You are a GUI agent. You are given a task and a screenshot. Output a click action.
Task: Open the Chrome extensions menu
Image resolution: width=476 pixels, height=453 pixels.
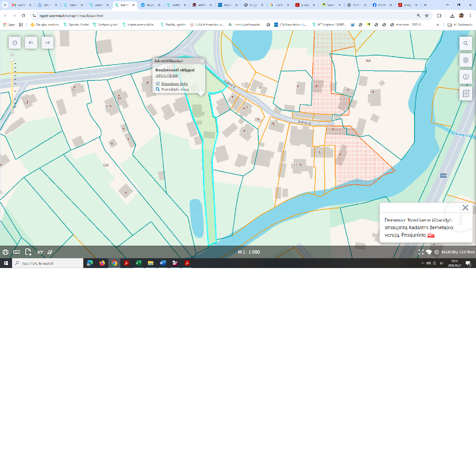pyautogui.click(x=439, y=15)
